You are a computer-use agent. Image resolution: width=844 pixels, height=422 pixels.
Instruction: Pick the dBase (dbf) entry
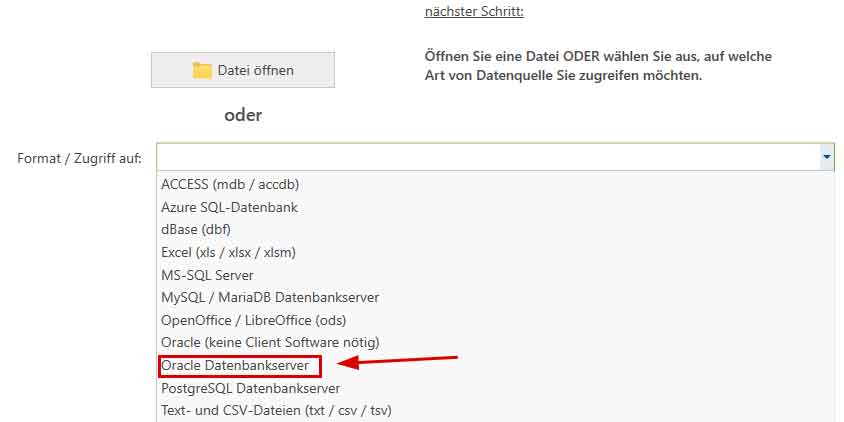pos(196,229)
